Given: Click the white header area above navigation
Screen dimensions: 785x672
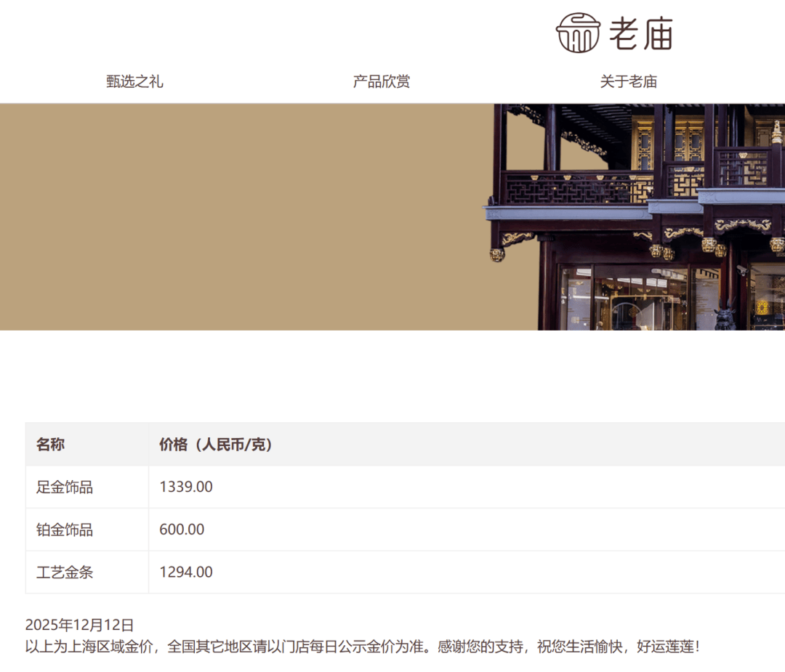Looking at the screenshot, I should pos(291,33).
